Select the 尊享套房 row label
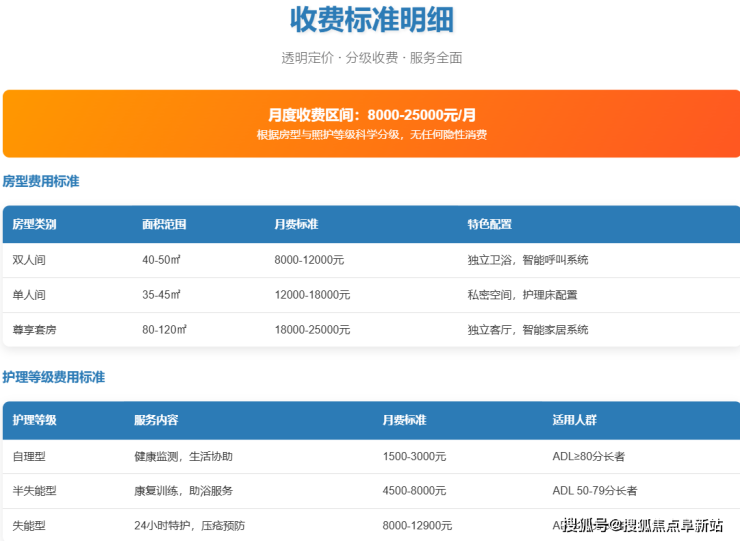Viewport: 740px width, 541px height. [34, 330]
